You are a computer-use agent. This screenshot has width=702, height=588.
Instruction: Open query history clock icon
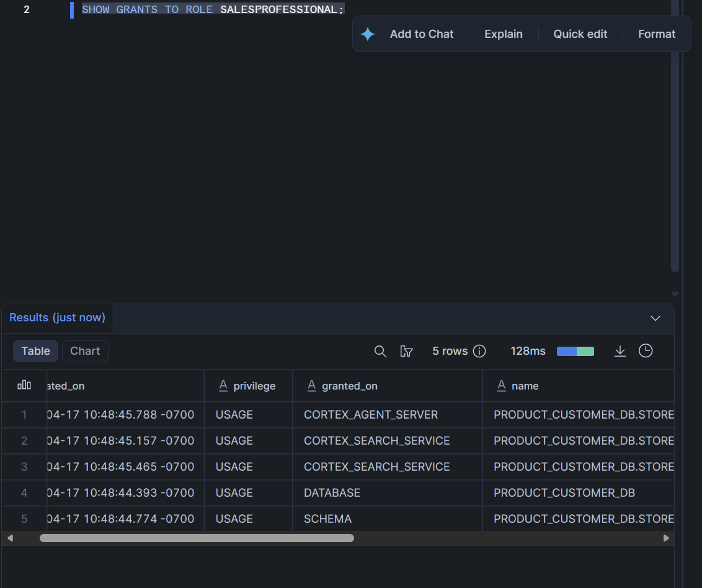click(x=646, y=350)
